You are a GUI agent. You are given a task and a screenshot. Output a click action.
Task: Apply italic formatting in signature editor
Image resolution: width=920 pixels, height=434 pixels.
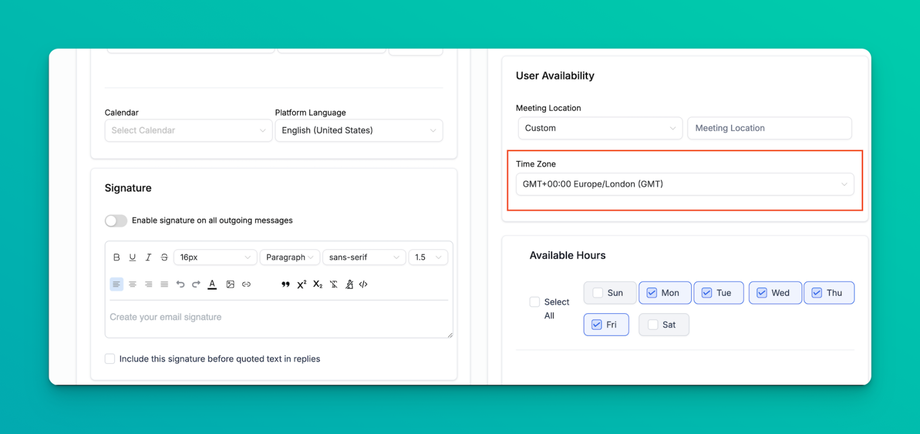coord(148,257)
